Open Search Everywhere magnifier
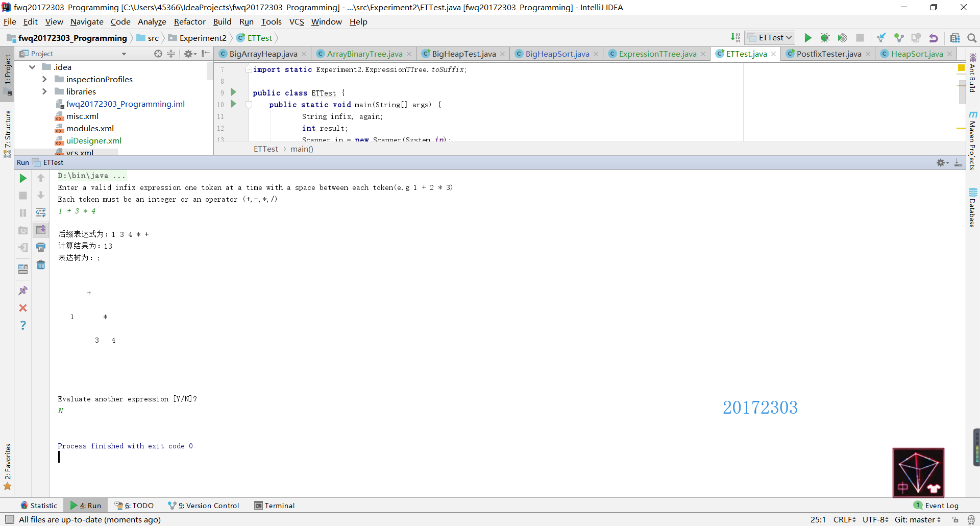This screenshot has height=526, width=980. pos(972,38)
